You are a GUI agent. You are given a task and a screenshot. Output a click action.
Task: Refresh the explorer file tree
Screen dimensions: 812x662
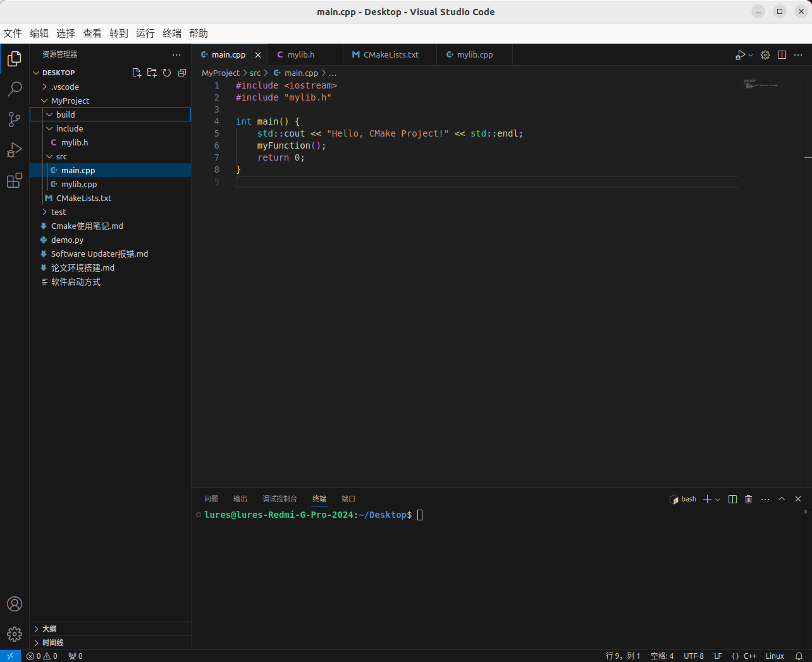click(x=167, y=73)
